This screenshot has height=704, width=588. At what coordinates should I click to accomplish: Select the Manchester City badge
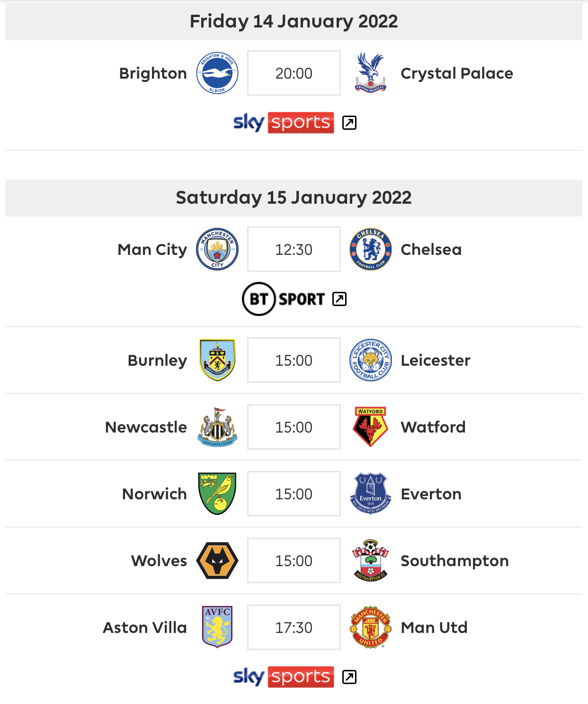click(217, 249)
